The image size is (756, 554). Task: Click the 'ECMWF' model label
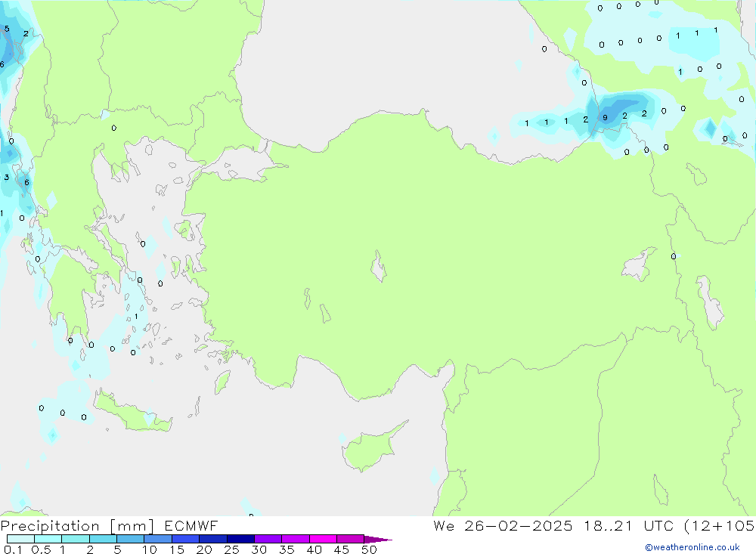[191, 526]
